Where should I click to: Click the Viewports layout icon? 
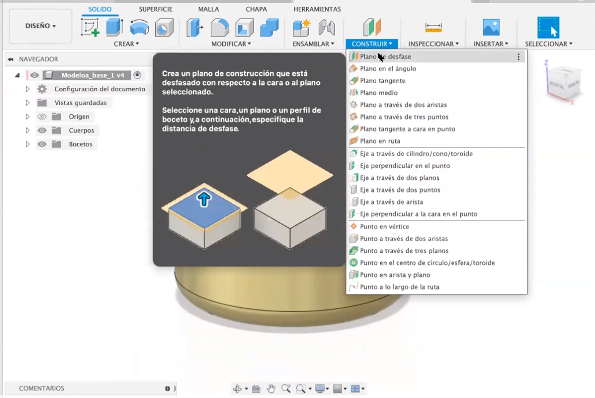[x=355, y=389]
